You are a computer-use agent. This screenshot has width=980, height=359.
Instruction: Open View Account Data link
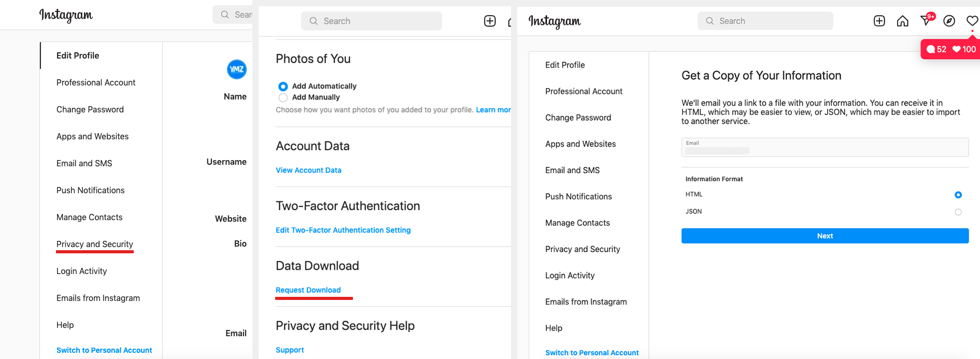click(308, 170)
